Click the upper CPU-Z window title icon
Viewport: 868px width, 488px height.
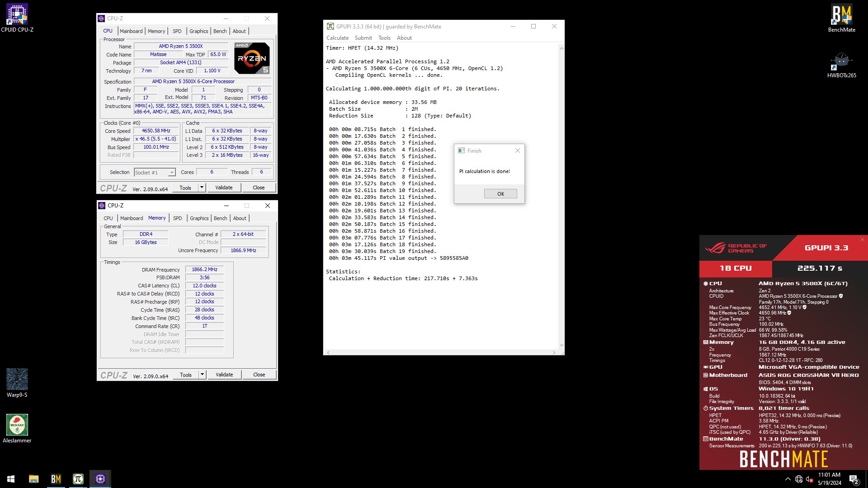(102, 19)
